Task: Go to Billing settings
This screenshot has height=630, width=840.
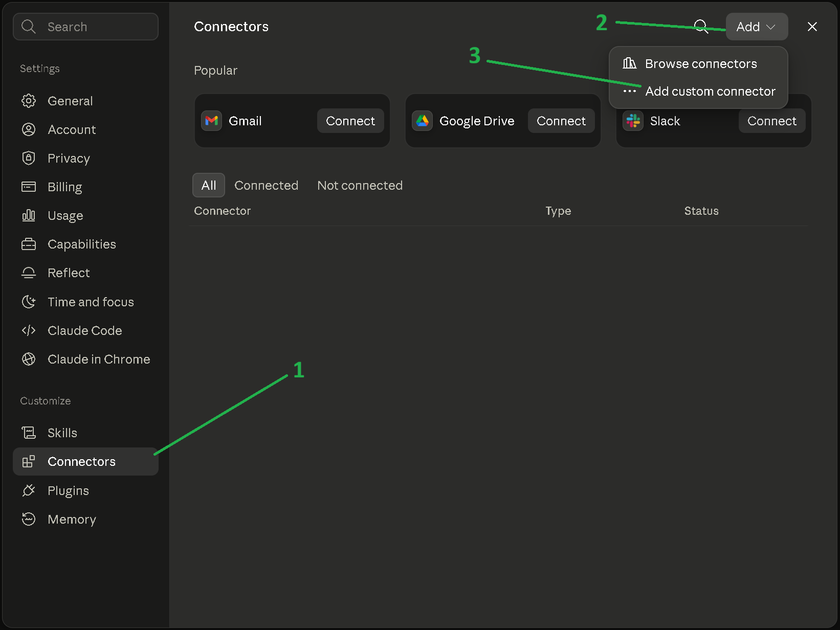Action: click(x=85, y=187)
